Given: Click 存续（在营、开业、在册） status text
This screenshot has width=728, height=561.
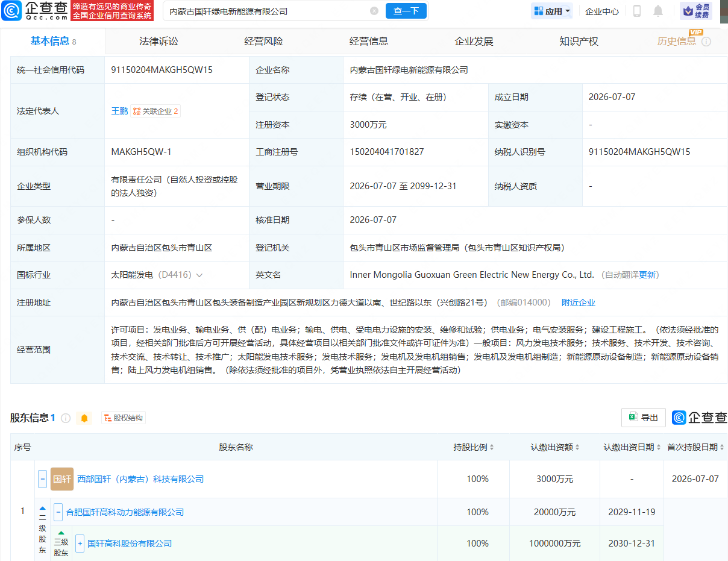Looking at the screenshot, I should [398, 97].
